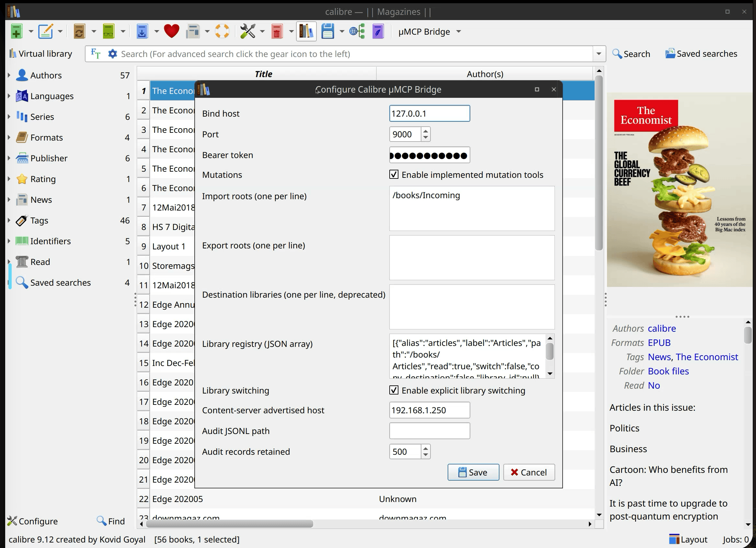Click the Fetch news toolbar icon
Viewport: 756px width, 548px height.
point(193,32)
